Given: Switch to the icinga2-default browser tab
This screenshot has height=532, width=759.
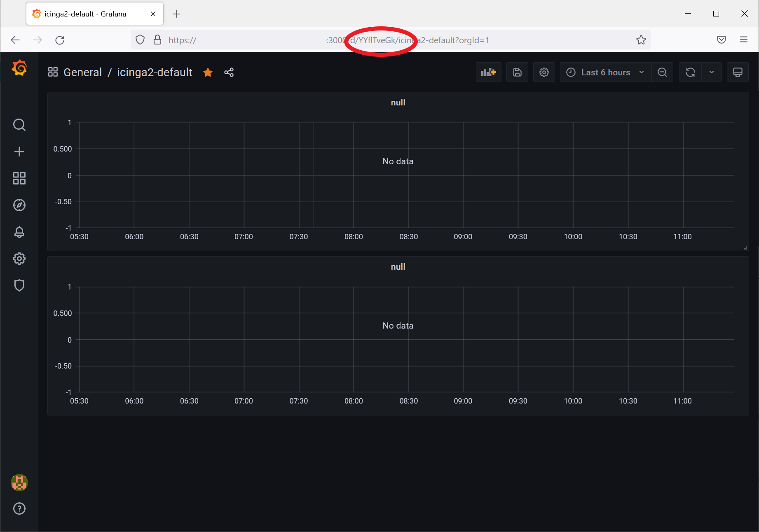Looking at the screenshot, I should (84, 14).
